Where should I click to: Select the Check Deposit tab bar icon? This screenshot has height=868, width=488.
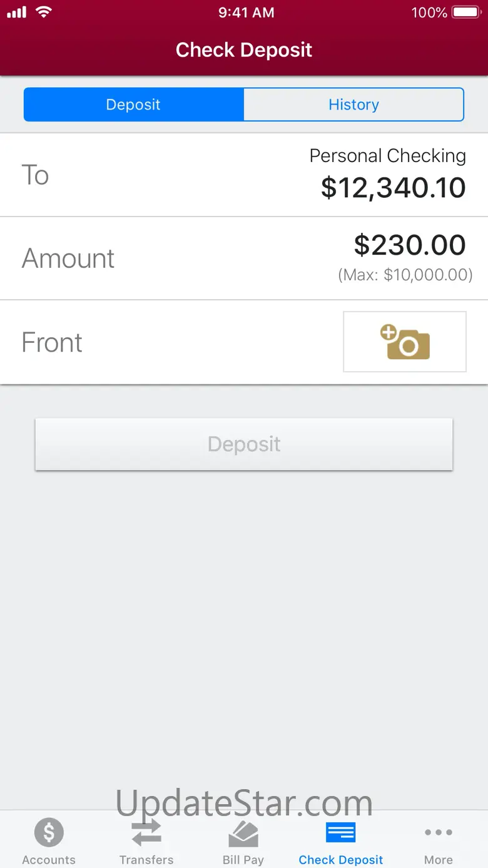coord(341,833)
